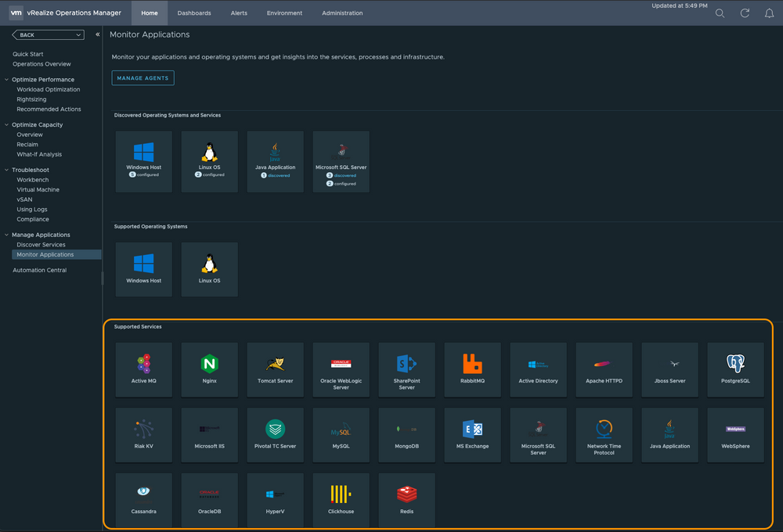This screenshot has height=532, width=783.
Task: Collapse the Optimize Performance section
Action: click(6, 80)
